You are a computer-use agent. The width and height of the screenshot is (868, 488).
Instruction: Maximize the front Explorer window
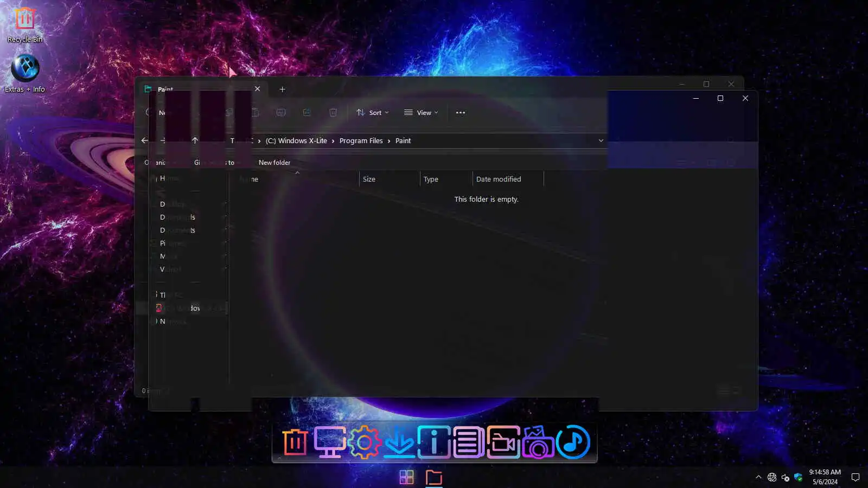(x=720, y=98)
